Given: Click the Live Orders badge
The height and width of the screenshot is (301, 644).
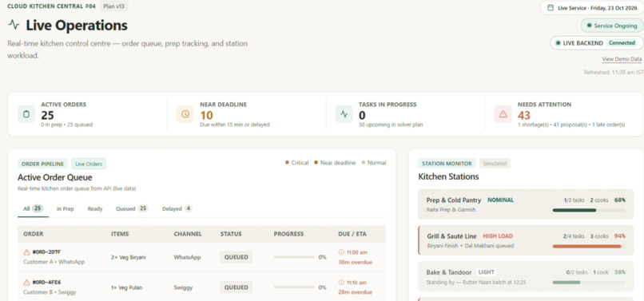Looking at the screenshot, I should click(x=89, y=164).
